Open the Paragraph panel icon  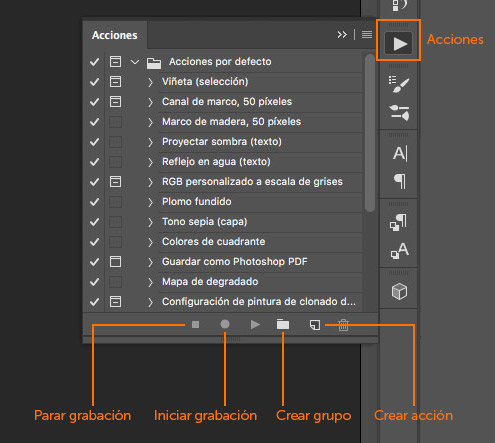[400, 181]
